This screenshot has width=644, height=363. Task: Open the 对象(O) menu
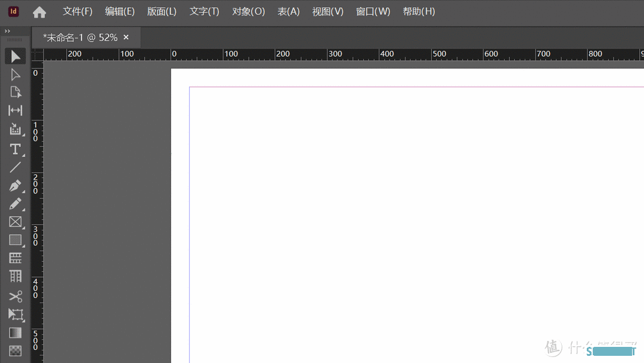[x=248, y=11]
